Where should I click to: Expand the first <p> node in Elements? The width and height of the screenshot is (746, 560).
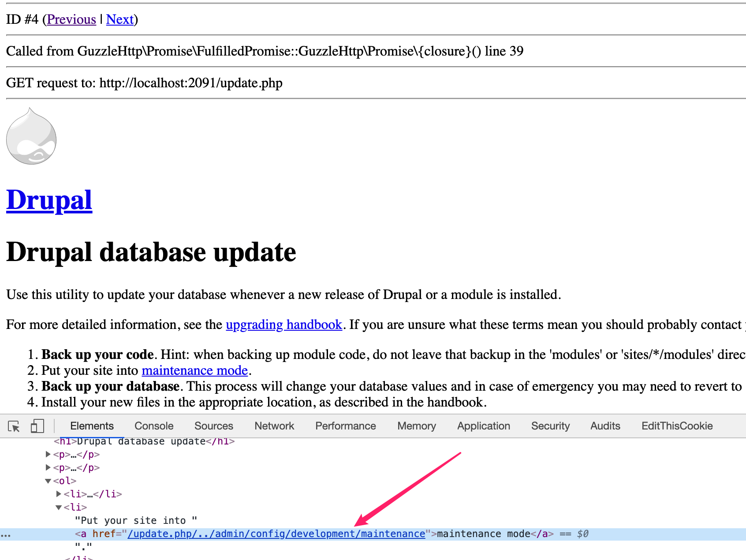(x=47, y=454)
